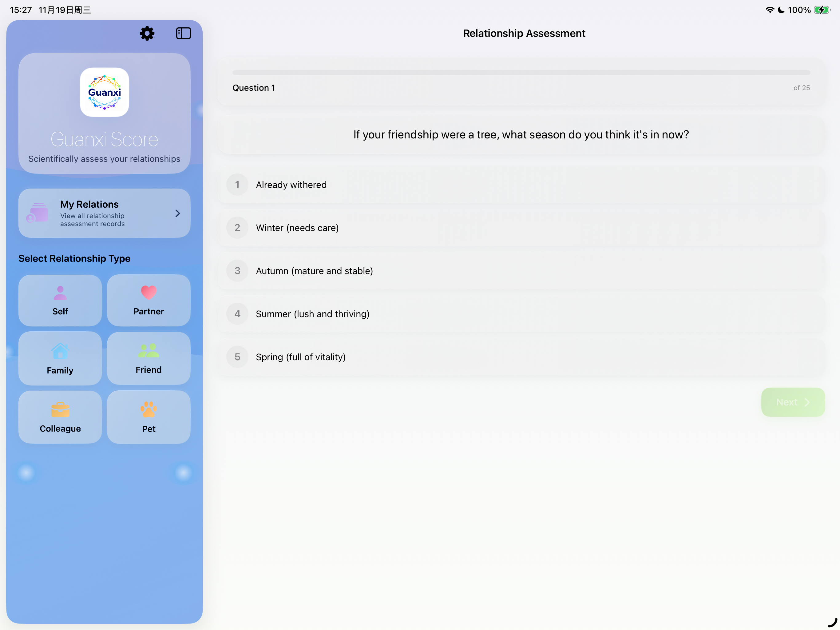This screenshot has height=630, width=840.
Task: Click the Wi-Fi status icon
Action: pos(770,10)
